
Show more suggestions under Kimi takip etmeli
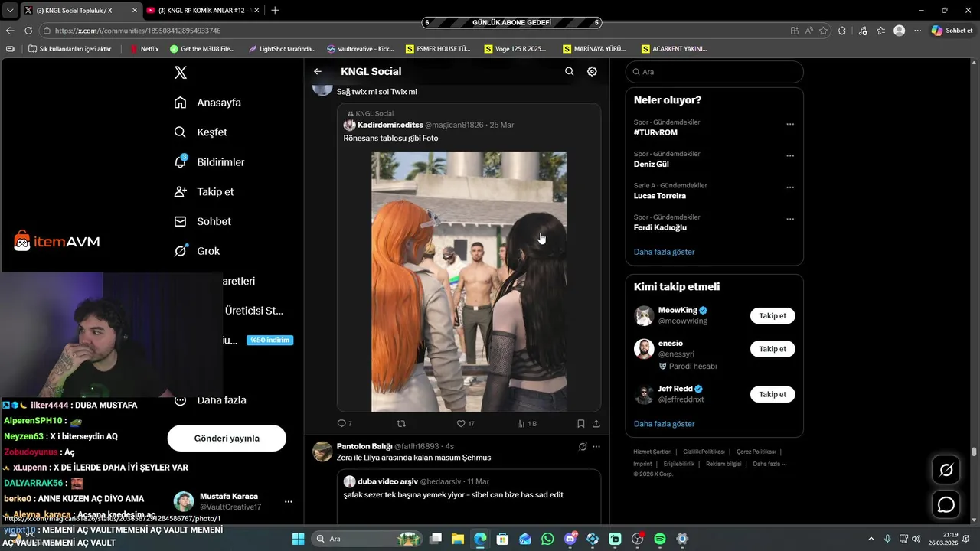click(x=664, y=424)
